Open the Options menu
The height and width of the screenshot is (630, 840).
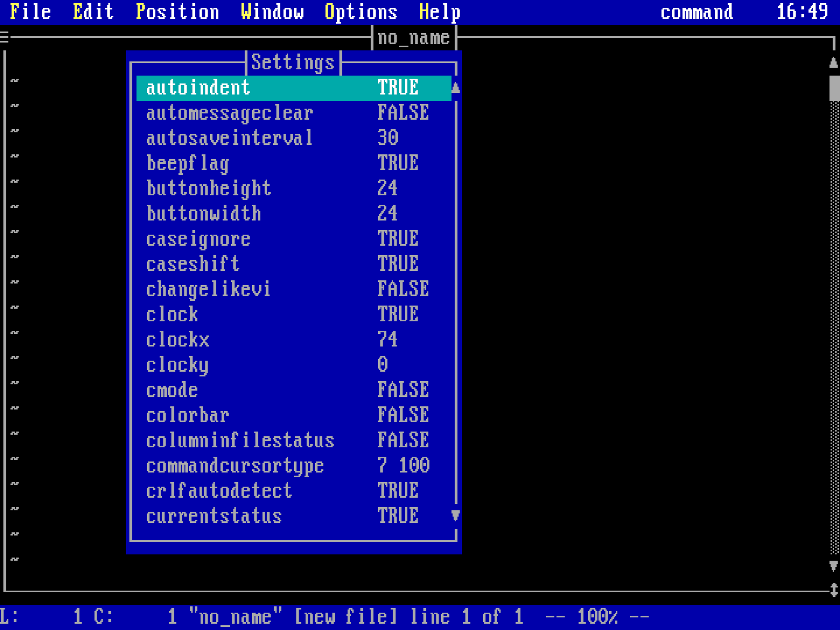360,12
